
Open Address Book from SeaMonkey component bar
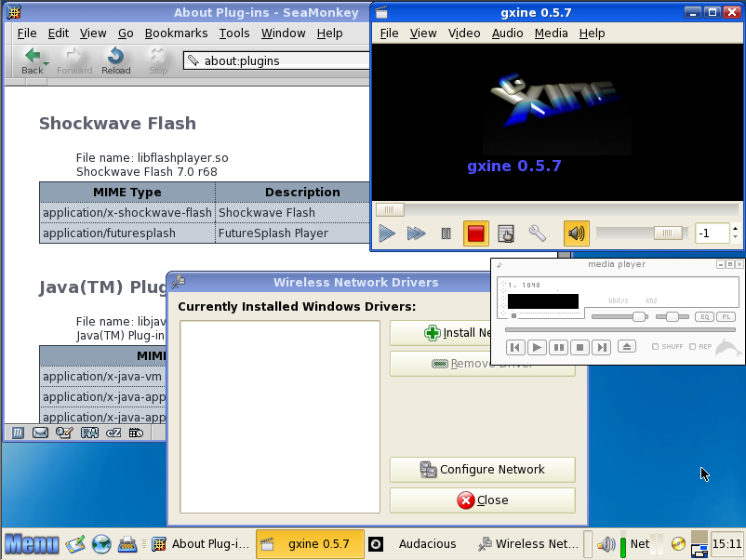pos(89,433)
